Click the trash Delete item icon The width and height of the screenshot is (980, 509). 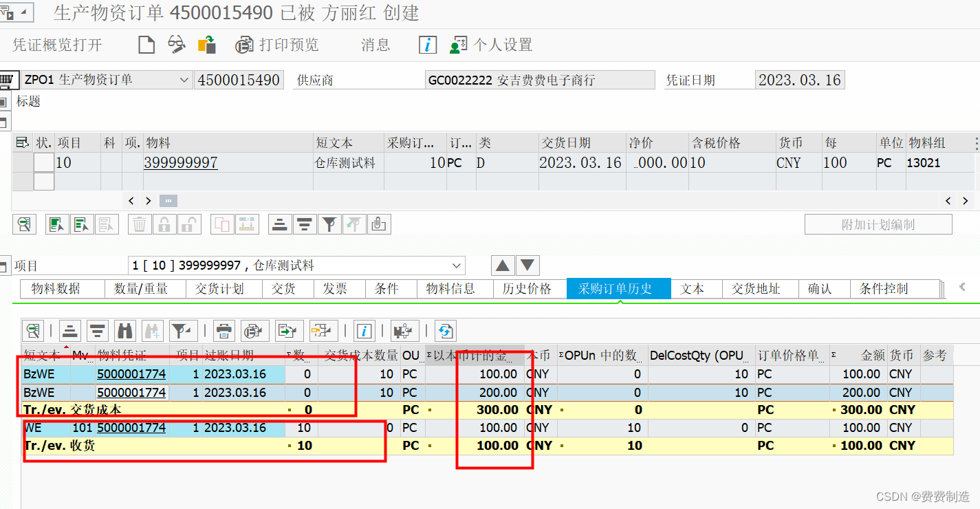[140, 224]
